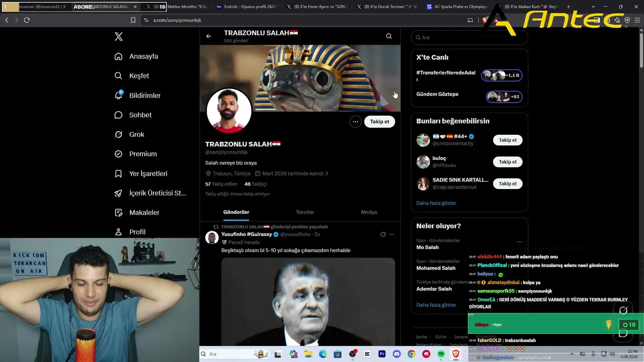
Task: Open three-dot menu on Yusufinho's post
Action: pyautogui.click(x=392, y=234)
